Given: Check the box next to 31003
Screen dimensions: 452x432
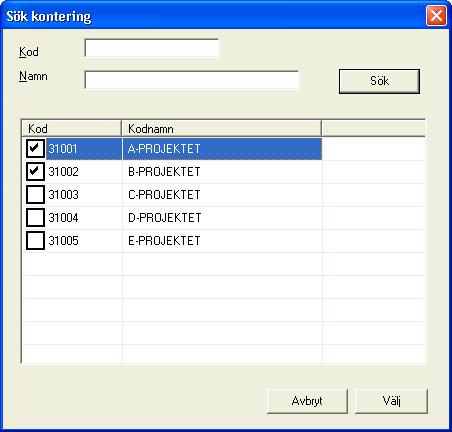Looking at the screenshot, I should pyautogui.click(x=35, y=194).
